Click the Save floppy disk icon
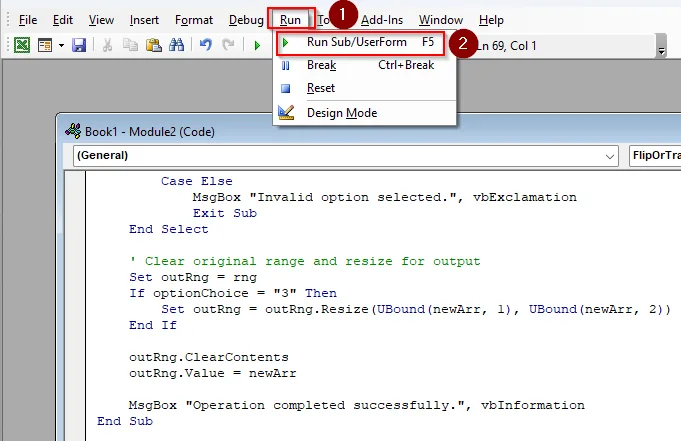Screen dimensions: 681x441 pos(79,45)
